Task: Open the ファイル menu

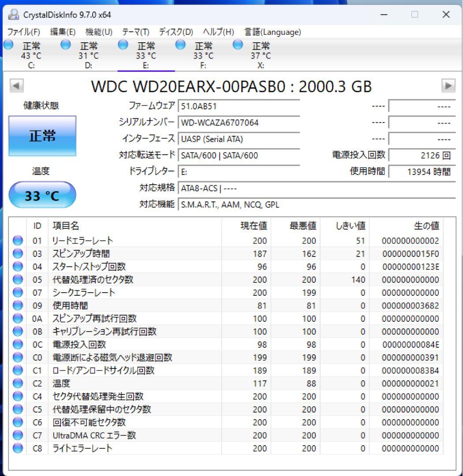Action: pos(24,32)
